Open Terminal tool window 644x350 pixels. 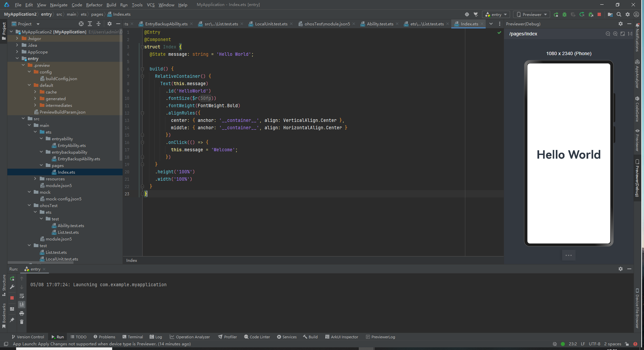click(x=133, y=337)
